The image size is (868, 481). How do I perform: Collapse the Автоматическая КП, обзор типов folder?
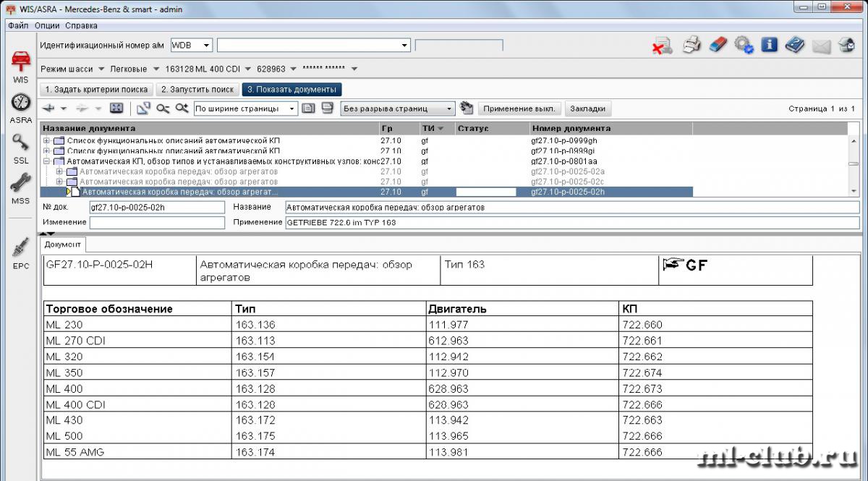47,161
